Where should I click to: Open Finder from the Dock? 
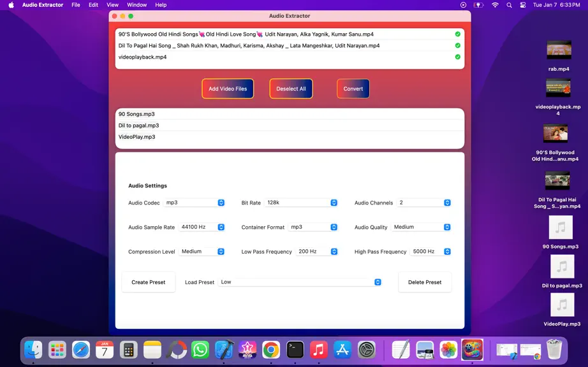click(x=33, y=350)
